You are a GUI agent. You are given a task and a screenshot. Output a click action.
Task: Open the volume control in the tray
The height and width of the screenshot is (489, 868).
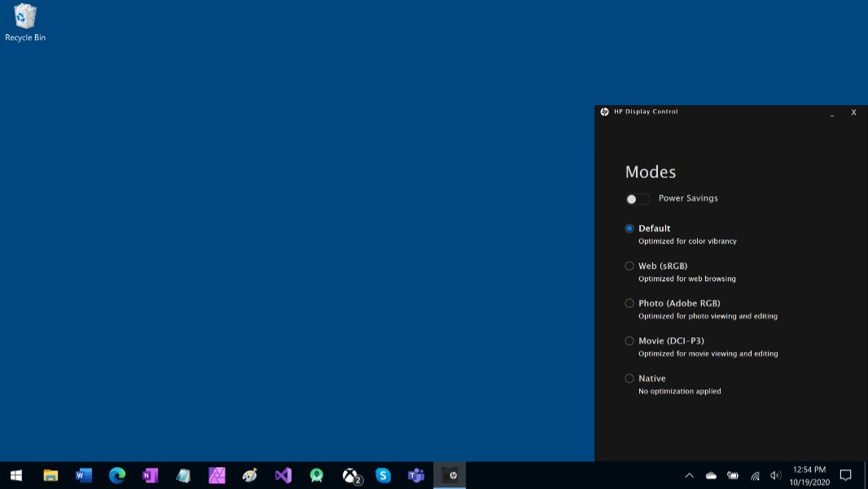775,475
